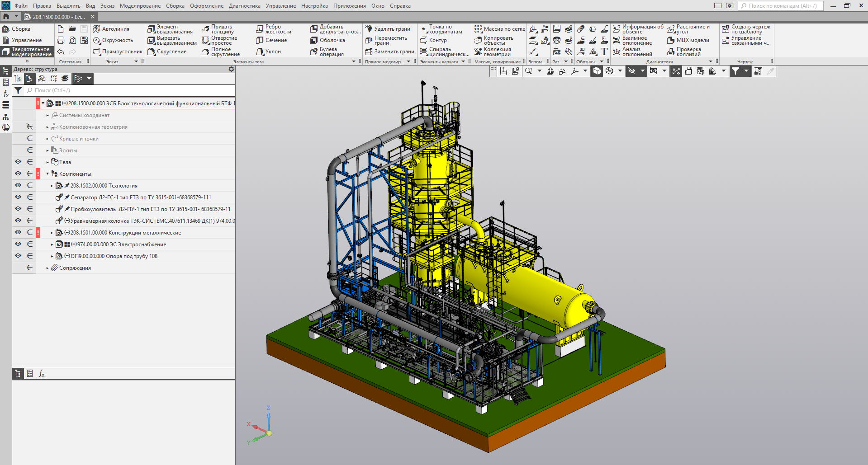Expand the Сопряжения tree node
The image size is (868, 465).
[x=47, y=268]
